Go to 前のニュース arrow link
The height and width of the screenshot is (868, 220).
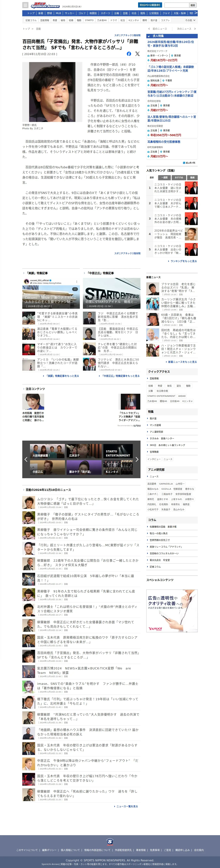[x=158, y=29]
